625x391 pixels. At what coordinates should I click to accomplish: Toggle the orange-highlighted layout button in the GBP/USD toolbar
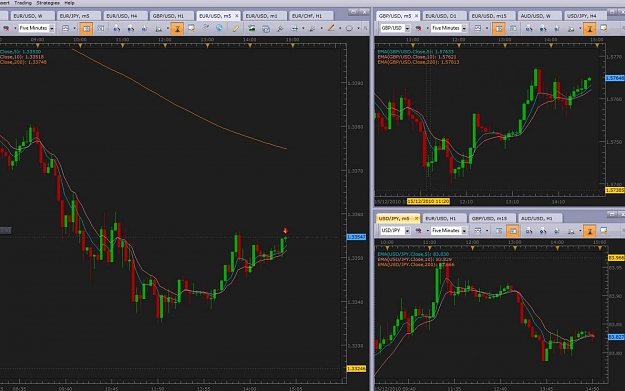tap(498, 28)
